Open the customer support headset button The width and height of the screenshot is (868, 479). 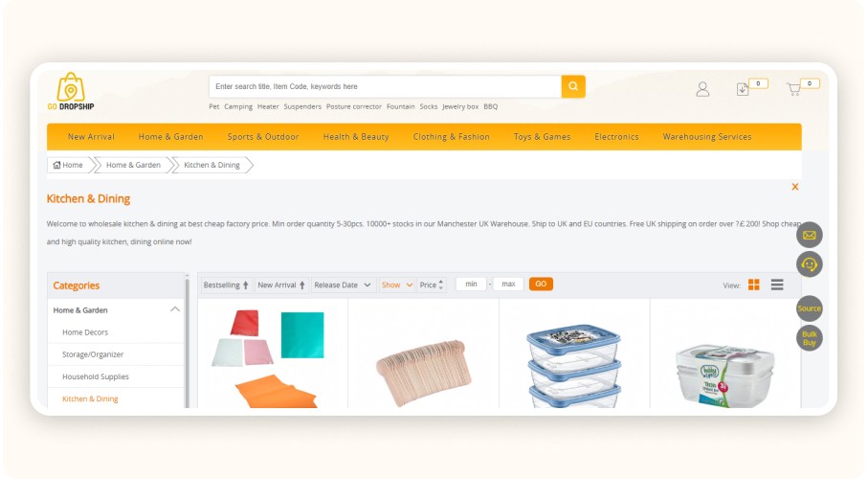pos(810,264)
